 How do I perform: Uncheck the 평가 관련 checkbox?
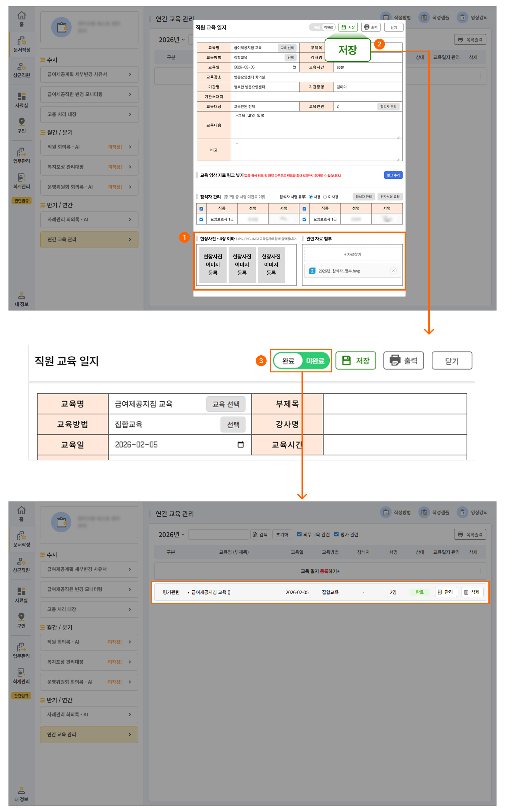tap(336, 534)
